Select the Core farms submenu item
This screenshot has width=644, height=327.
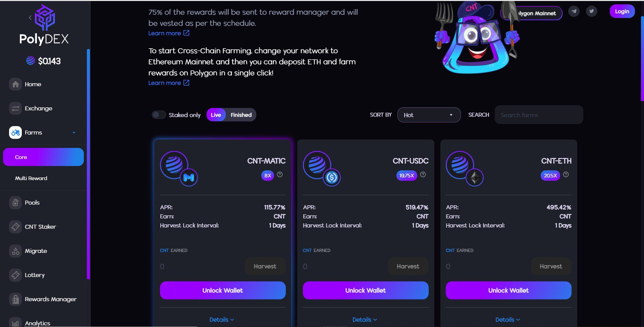[x=43, y=157]
